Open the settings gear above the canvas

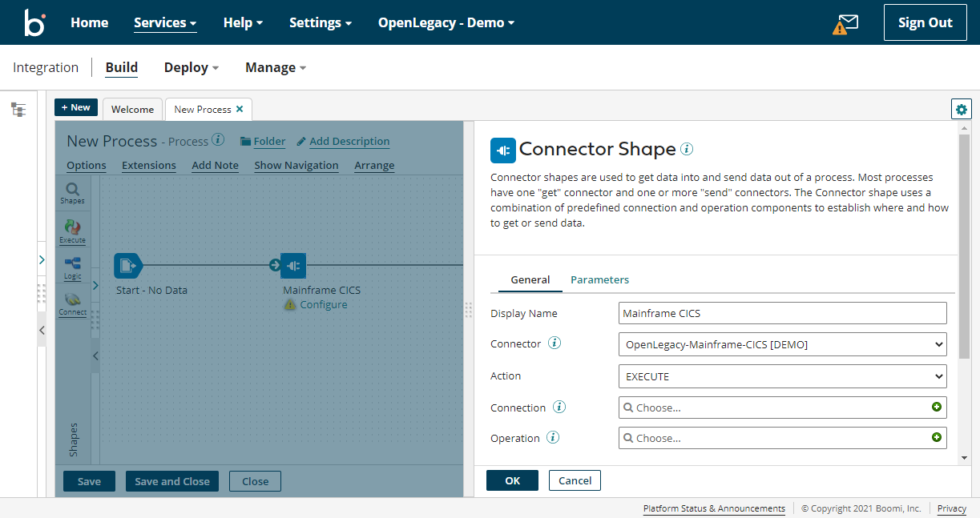coord(961,109)
